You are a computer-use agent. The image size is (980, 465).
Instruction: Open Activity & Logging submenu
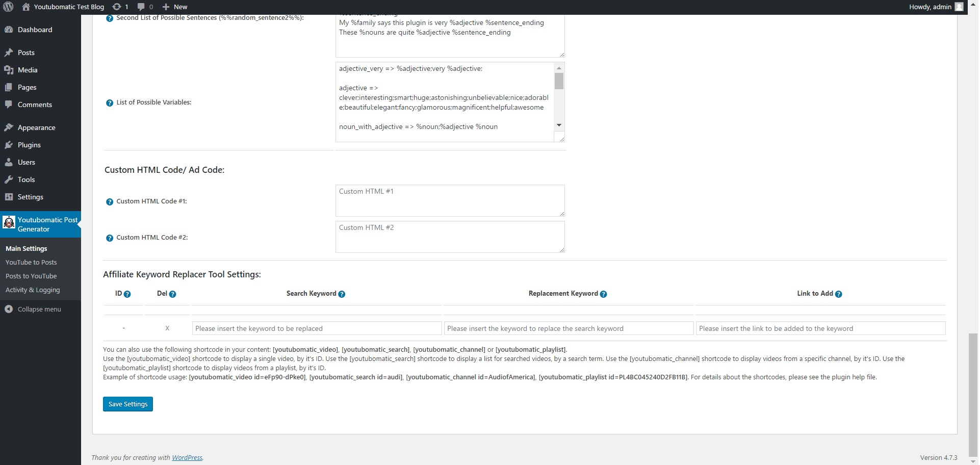[x=33, y=290]
